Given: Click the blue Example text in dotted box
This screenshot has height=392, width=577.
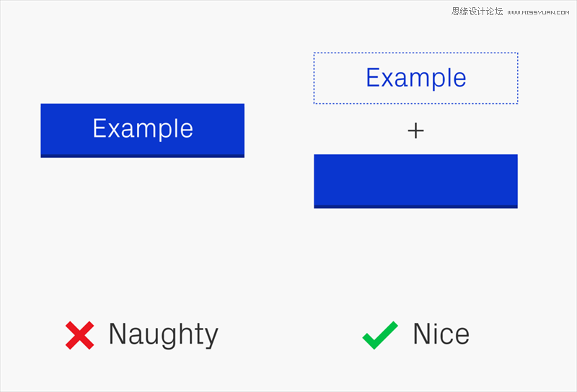Looking at the screenshot, I should tap(416, 79).
